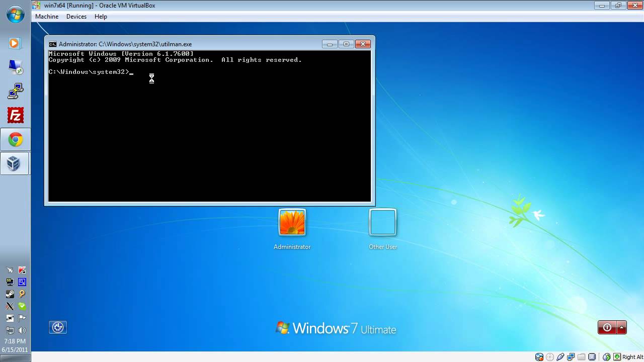This screenshot has width=644, height=362.
Task: Open the FileZilla taskbar icon
Action: 16,115
